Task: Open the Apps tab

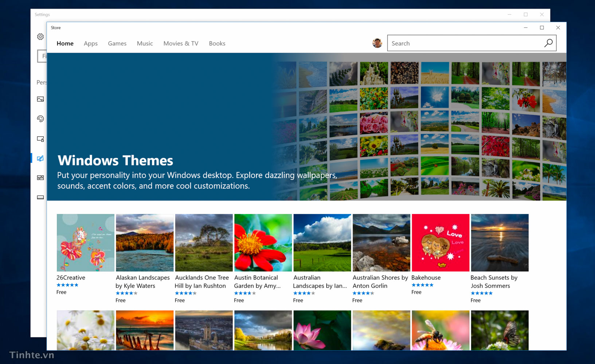Action: 91,43
